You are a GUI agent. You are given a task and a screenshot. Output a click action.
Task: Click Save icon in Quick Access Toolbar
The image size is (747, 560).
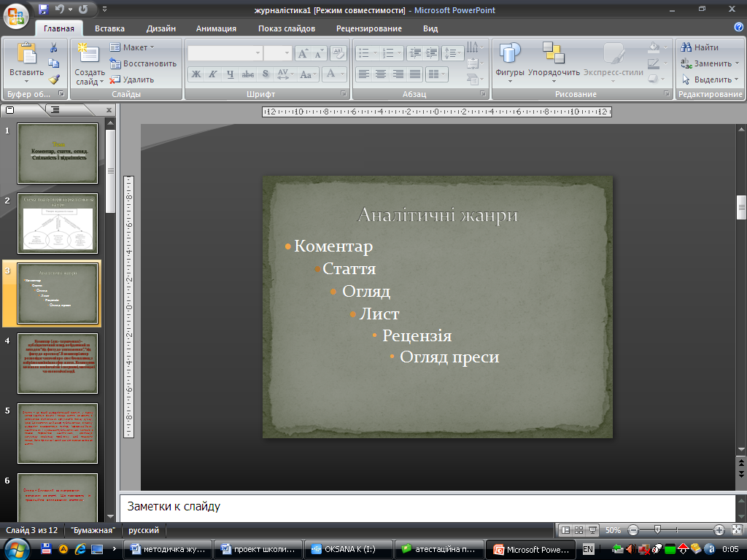(43, 10)
